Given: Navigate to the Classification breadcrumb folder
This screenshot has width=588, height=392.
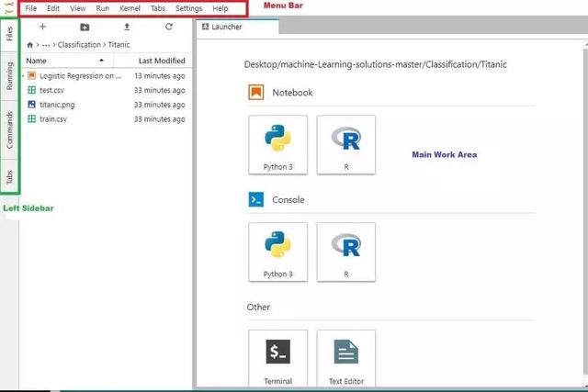Looking at the screenshot, I should [x=79, y=45].
